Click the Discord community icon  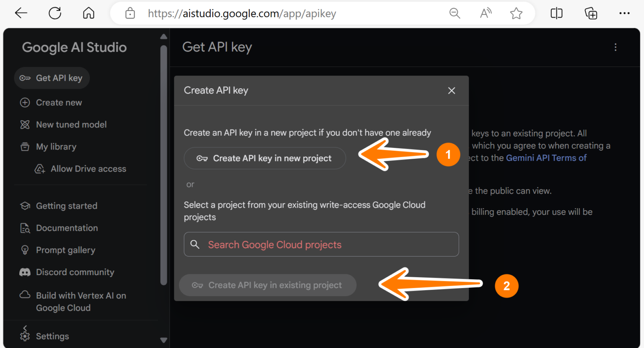25,272
